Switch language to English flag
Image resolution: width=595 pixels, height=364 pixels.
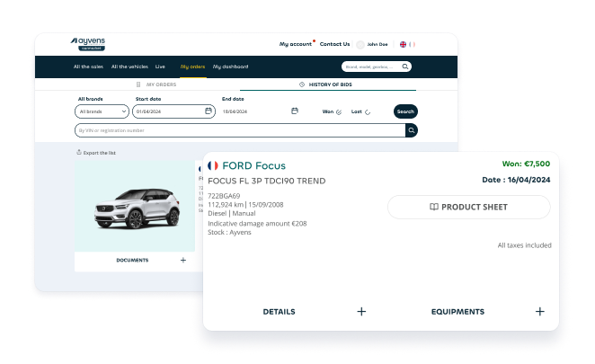[403, 44]
